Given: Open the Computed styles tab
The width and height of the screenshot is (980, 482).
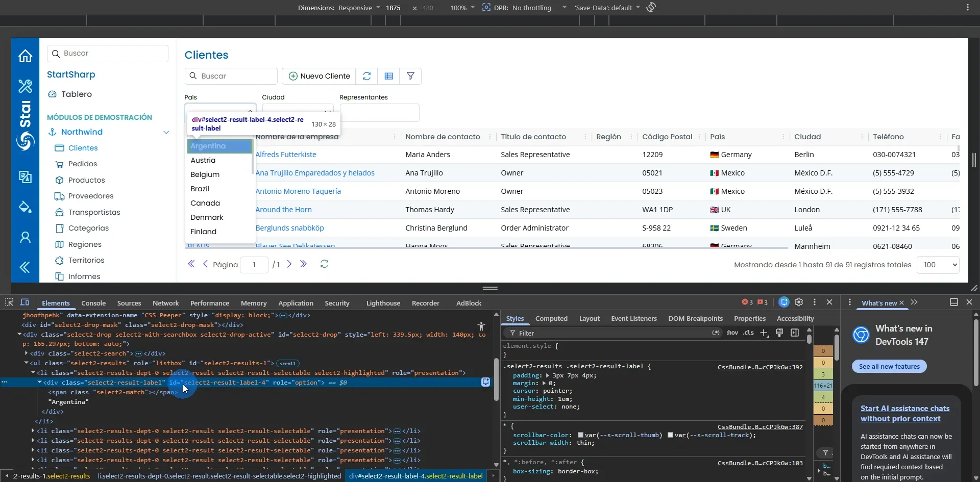Looking at the screenshot, I should 551,318.
